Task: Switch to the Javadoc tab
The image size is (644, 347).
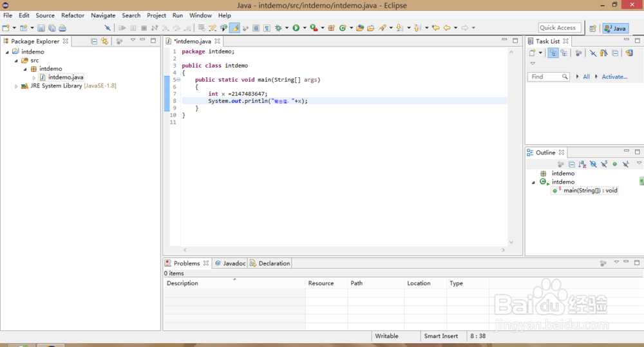Action: [x=231, y=263]
